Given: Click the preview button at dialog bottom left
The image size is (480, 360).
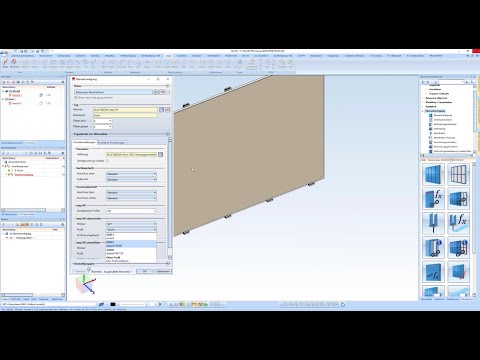Looking at the screenshot, I should (80, 271).
